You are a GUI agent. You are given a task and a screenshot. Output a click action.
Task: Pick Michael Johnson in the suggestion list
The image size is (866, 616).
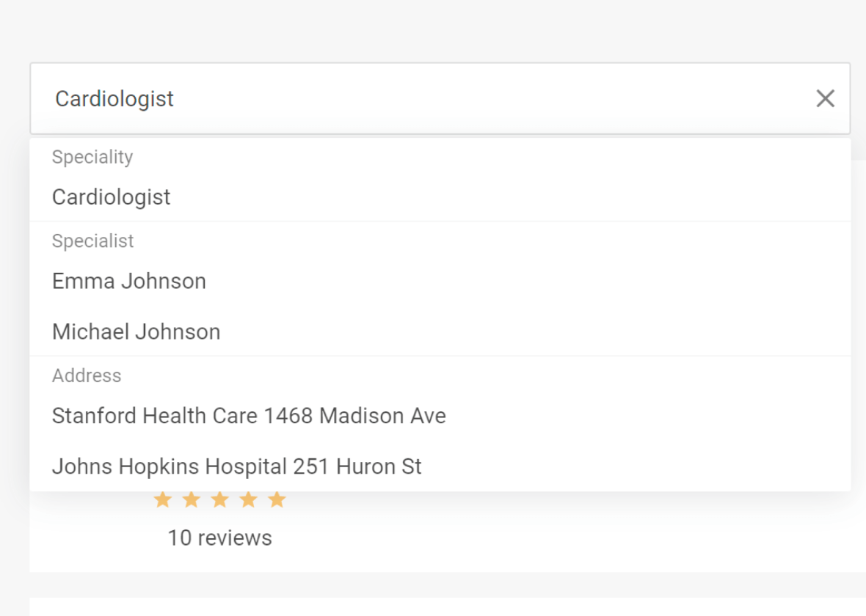(137, 331)
